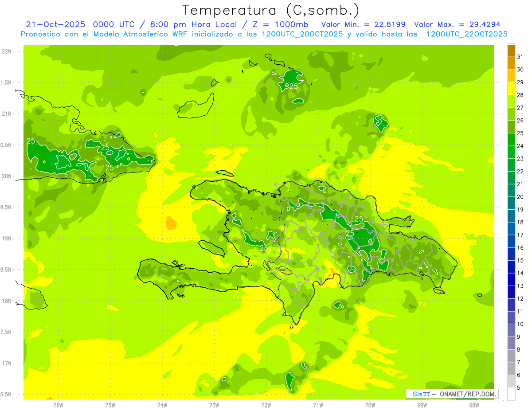Image resolution: width=532 pixels, height=411 pixels.
Task: Click the 31 label on color scale
Action: (520, 57)
